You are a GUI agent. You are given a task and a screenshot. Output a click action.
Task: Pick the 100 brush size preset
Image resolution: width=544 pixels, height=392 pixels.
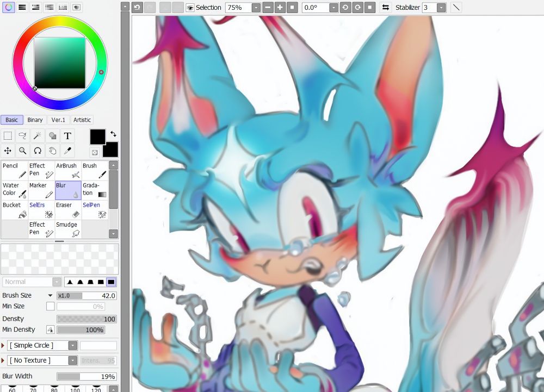[75, 389]
